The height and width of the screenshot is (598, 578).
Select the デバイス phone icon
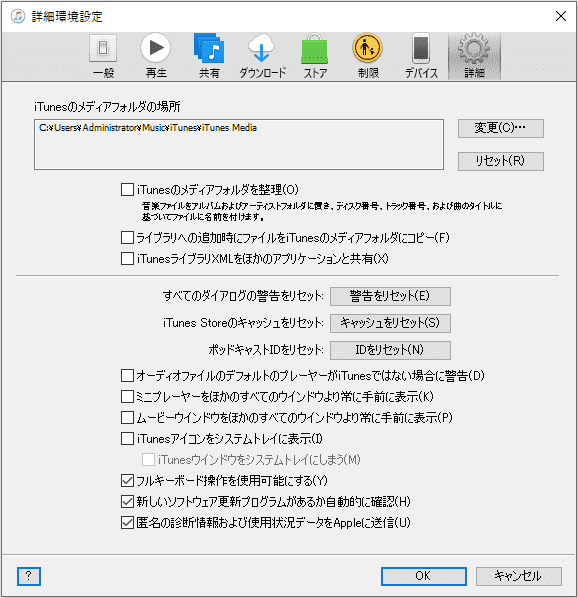click(421, 48)
